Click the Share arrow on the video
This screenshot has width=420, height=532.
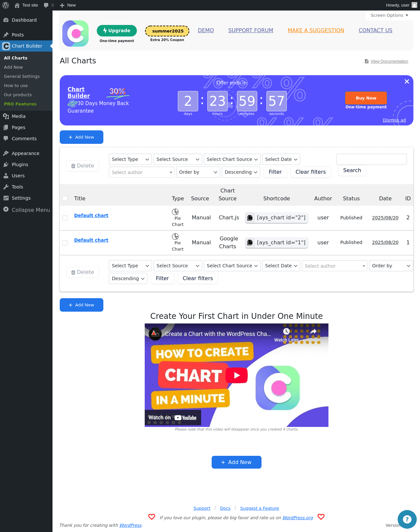(x=313, y=332)
